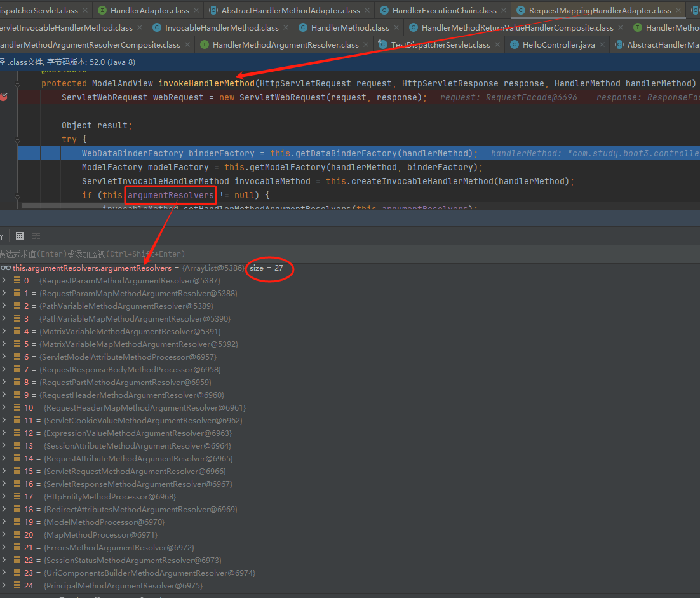The height and width of the screenshot is (598, 700).
Task: Open HandlerMethodReturnValueHandlerComposite.class tab
Action: click(x=517, y=28)
